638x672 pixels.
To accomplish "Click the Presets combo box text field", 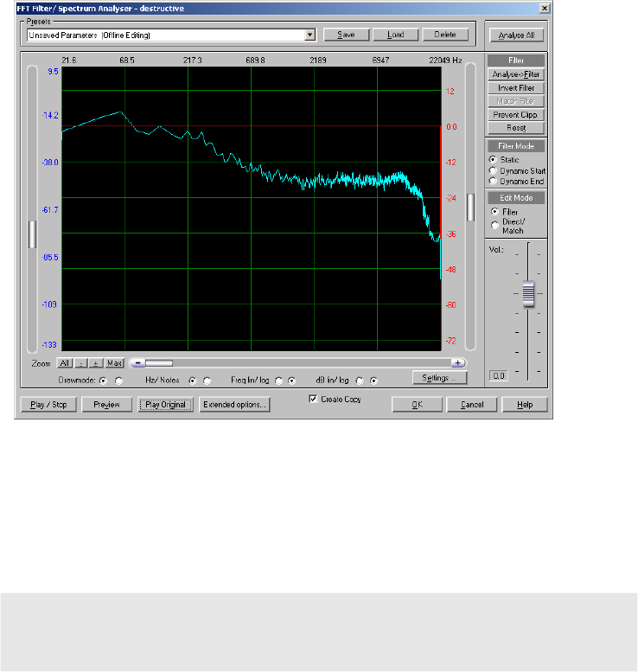I will click(x=166, y=35).
